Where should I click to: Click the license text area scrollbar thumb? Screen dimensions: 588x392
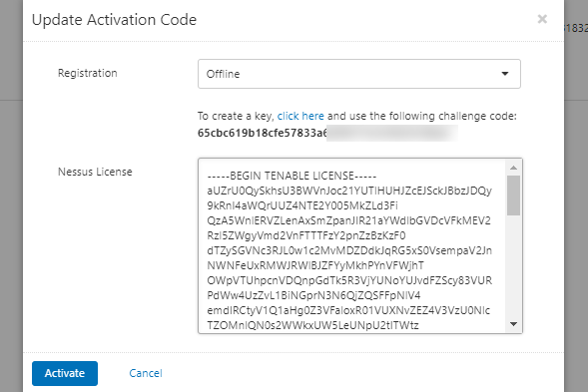click(514, 196)
